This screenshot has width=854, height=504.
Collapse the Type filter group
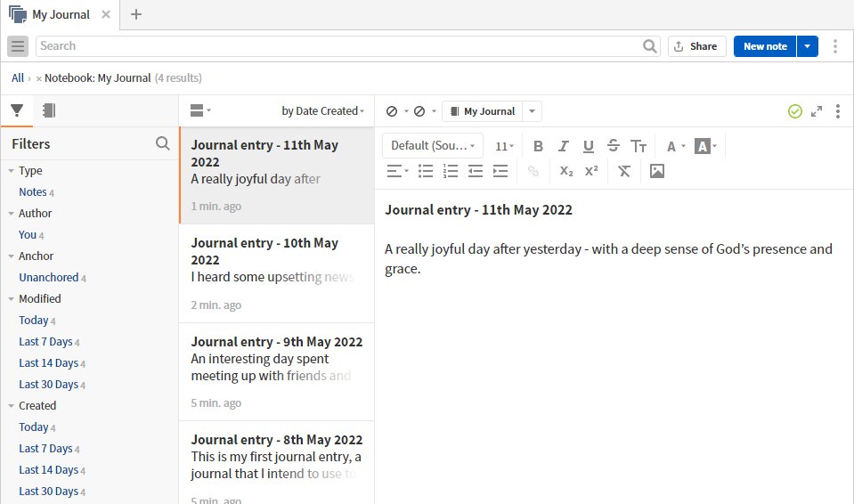(x=11, y=171)
